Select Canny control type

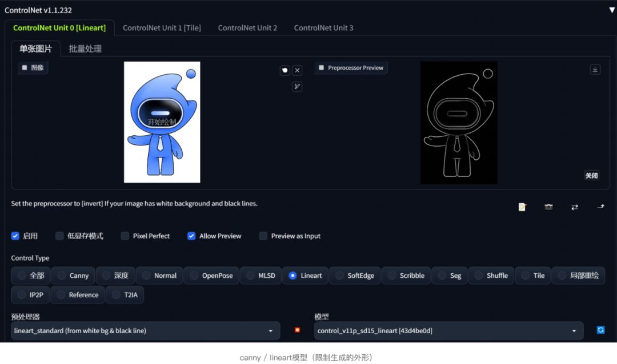(x=73, y=276)
